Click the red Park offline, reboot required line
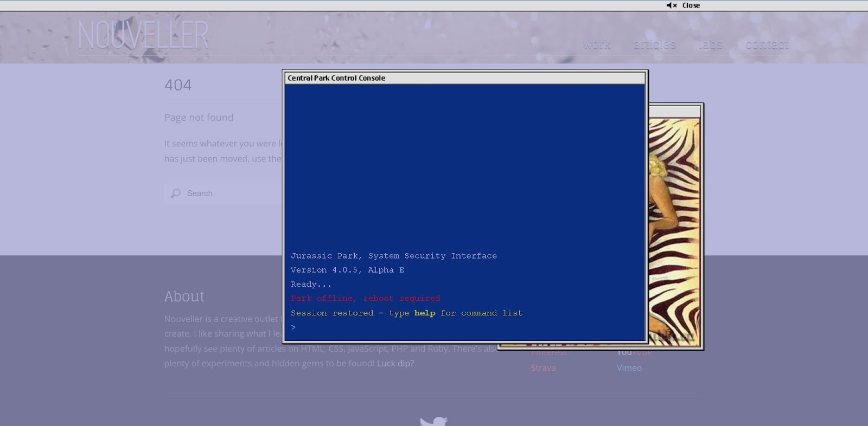The image size is (868, 426). 366,299
